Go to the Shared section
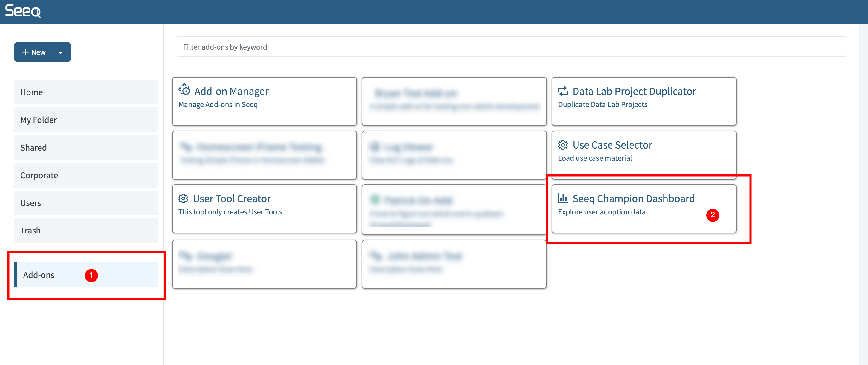The width and height of the screenshot is (868, 365). (x=86, y=147)
